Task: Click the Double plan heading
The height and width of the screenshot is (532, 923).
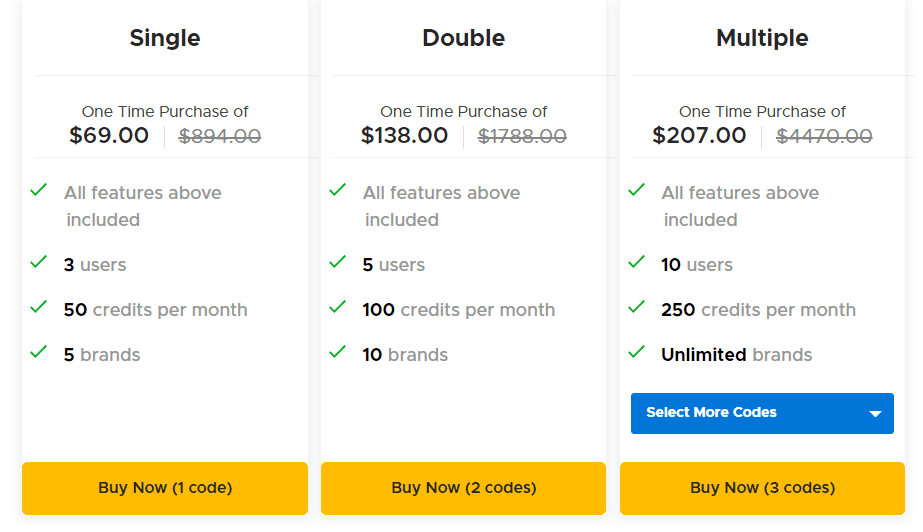Action: 463,38
